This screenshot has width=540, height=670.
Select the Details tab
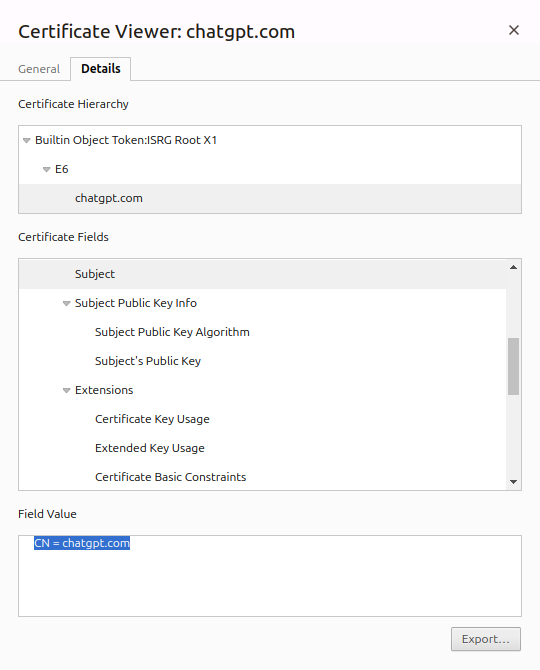click(x=101, y=68)
